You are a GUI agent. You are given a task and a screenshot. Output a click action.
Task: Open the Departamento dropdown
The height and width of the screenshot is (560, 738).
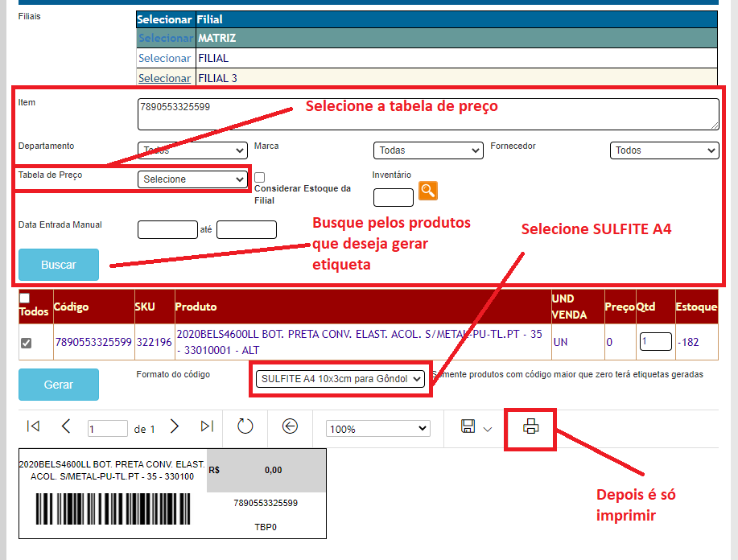(192, 150)
